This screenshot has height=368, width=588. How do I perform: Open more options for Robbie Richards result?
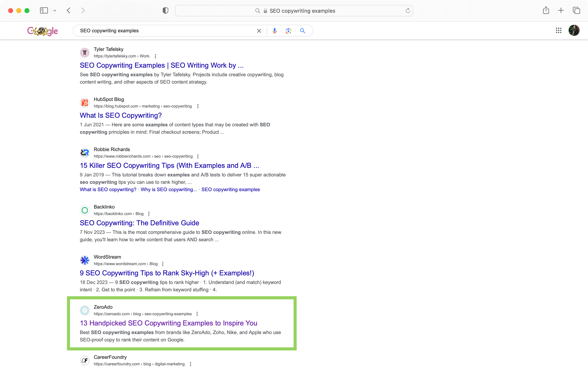coord(198,156)
